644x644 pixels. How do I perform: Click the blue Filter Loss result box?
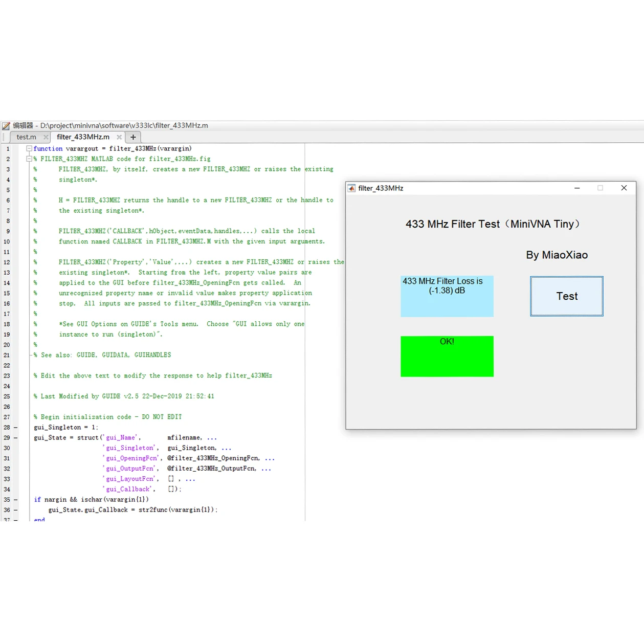[447, 296]
